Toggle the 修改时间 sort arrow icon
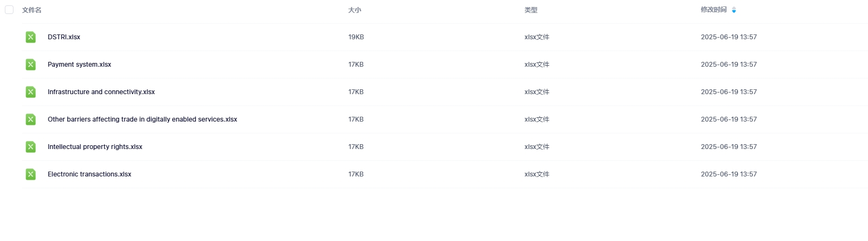The image size is (868, 241). (x=734, y=10)
